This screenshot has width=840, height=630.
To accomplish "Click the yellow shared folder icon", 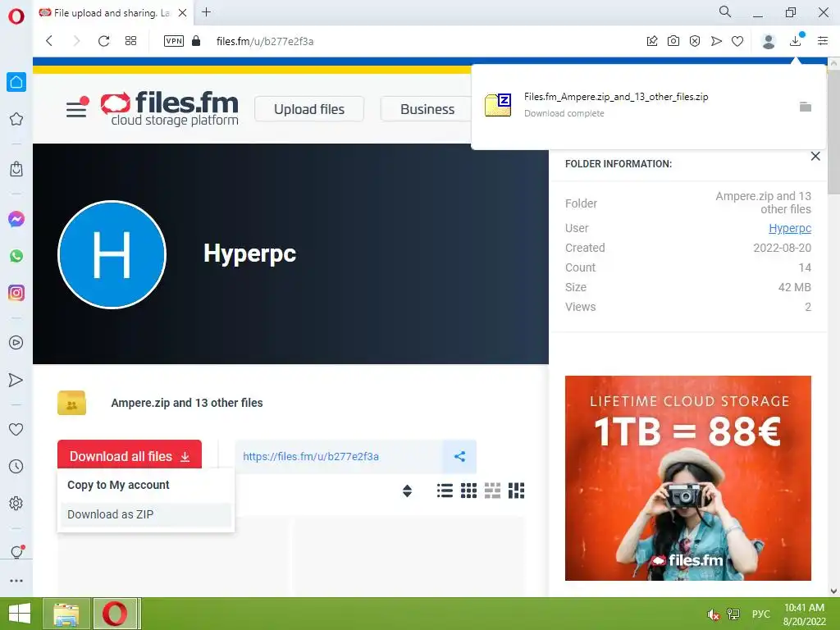I will (72, 403).
